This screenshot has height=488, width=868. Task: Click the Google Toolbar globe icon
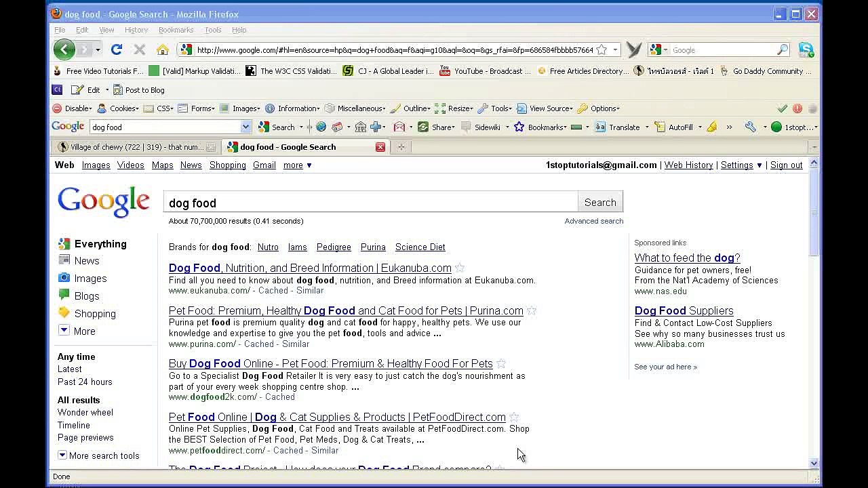(321, 127)
